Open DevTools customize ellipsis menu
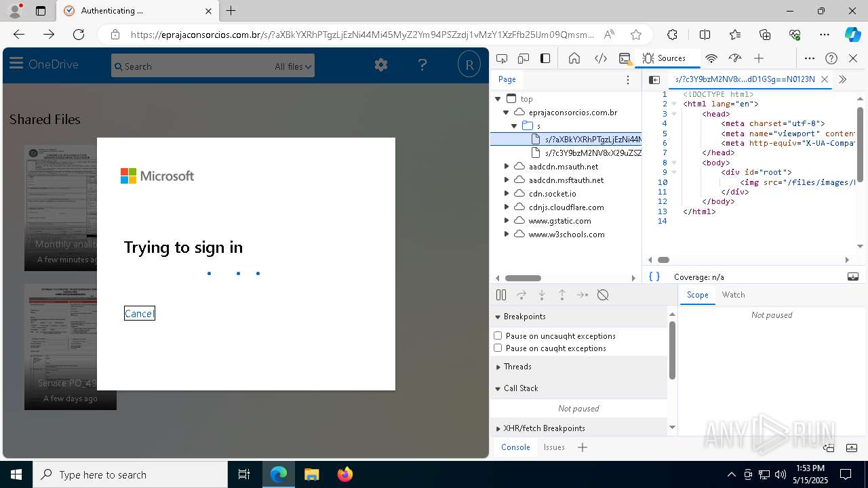The height and width of the screenshot is (488, 868). click(x=810, y=58)
